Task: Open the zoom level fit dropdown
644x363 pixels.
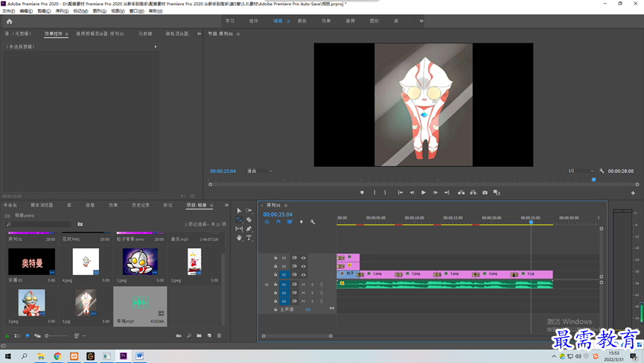Action: coord(259,171)
